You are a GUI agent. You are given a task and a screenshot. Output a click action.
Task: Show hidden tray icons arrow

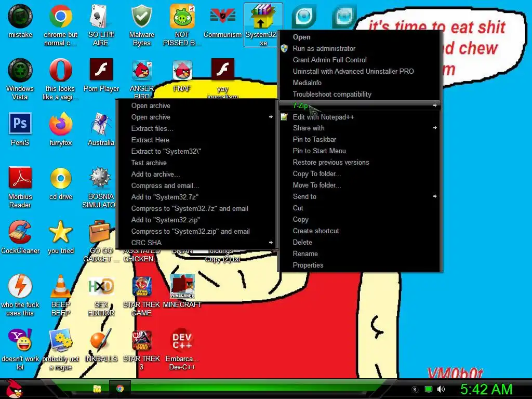415,389
